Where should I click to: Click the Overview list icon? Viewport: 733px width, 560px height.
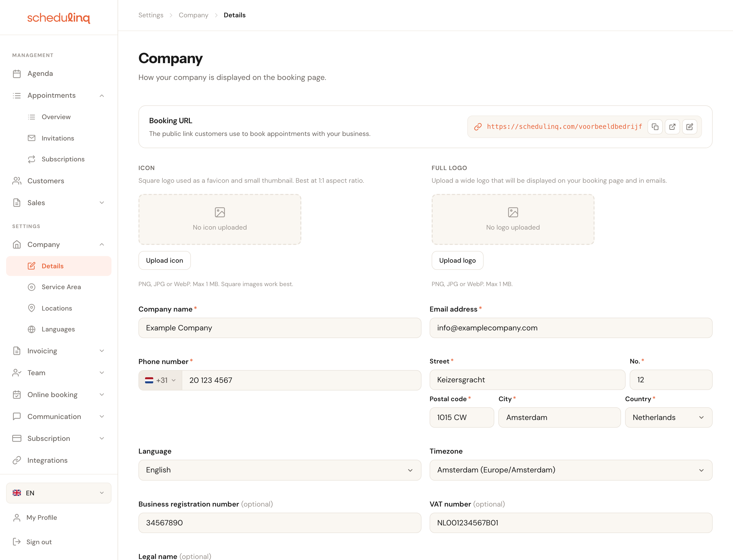coord(31,117)
